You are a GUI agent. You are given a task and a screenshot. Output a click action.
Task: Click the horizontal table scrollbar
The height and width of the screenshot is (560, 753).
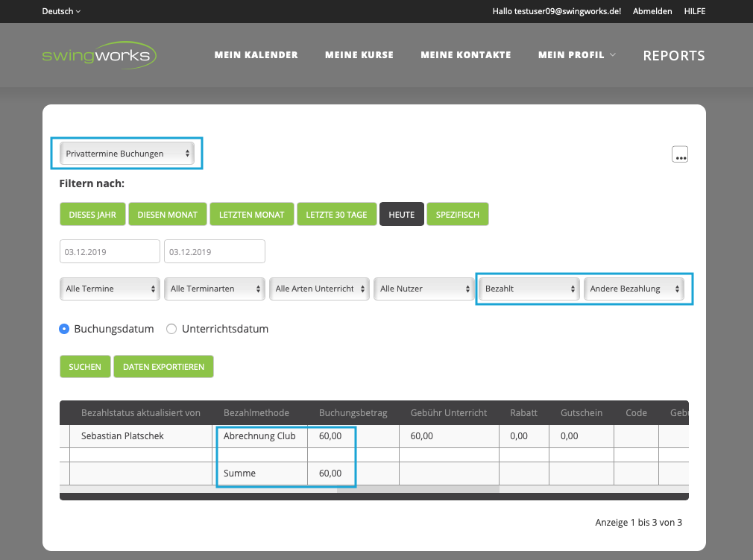418,490
